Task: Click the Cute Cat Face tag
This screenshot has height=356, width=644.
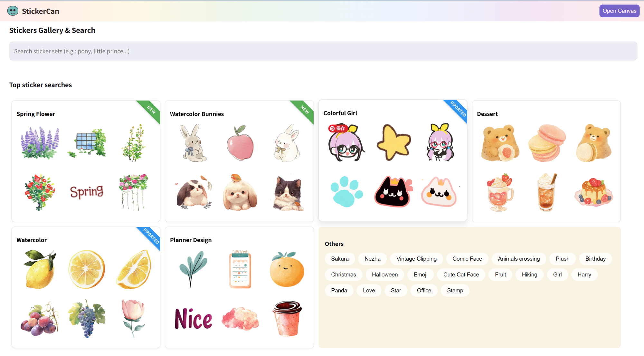Action: click(x=461, y=274)
